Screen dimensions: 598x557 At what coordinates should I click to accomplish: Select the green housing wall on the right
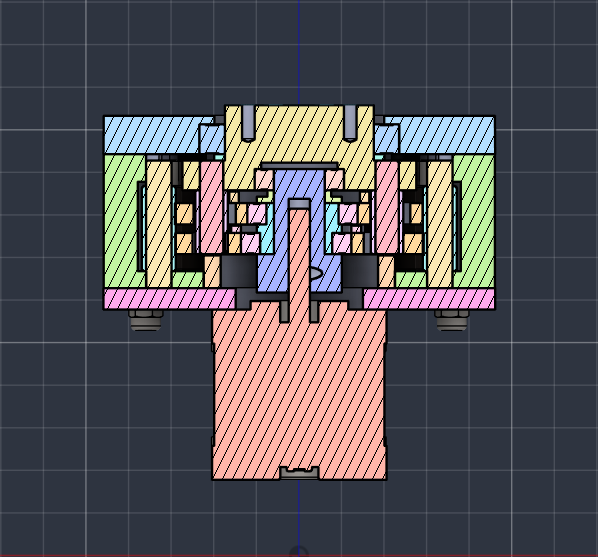pos(476,221)
